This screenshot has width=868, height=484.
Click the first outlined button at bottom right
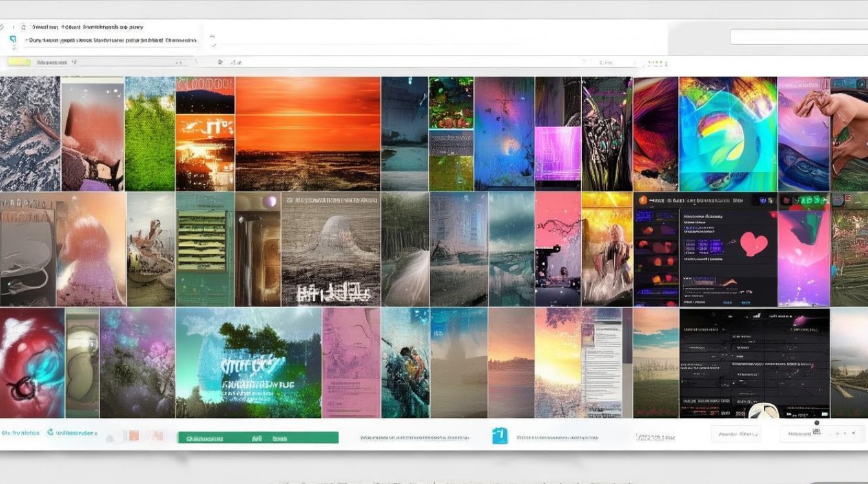[x=736, y=434]
